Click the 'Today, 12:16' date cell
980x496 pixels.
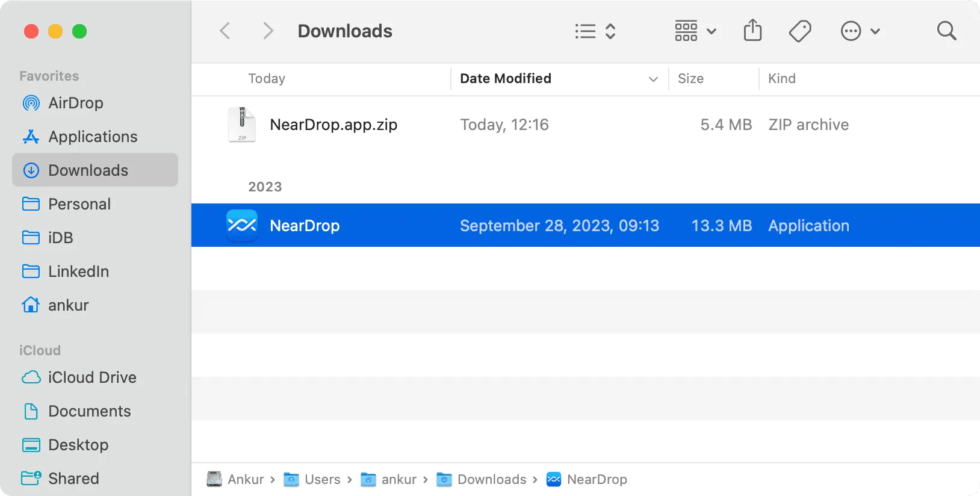click(x=504, y=125)
